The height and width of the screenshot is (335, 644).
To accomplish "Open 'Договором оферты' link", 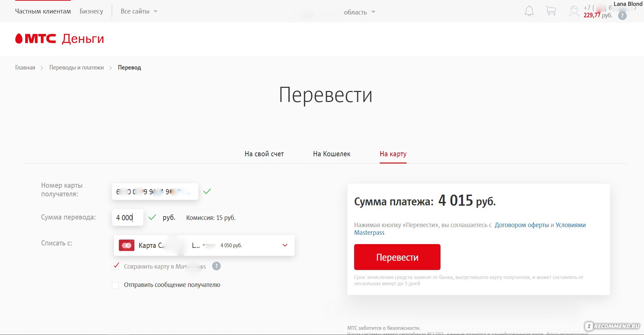I will 522,225.
